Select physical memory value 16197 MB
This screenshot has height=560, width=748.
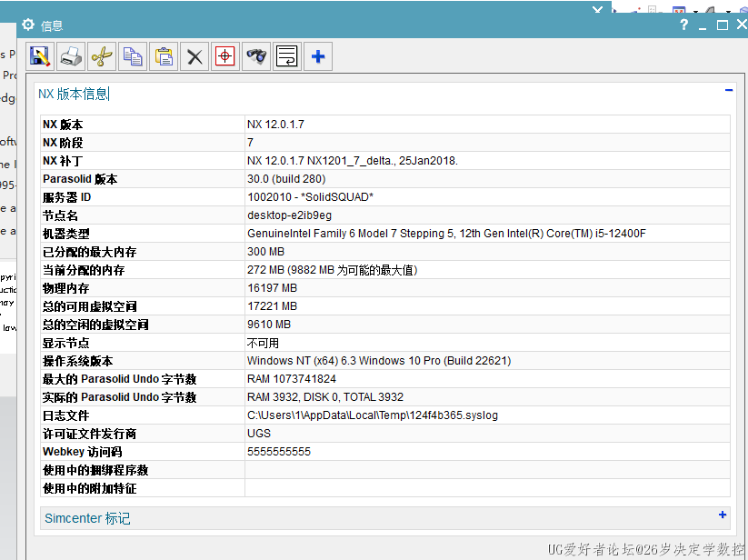click(x=272, y=288)
